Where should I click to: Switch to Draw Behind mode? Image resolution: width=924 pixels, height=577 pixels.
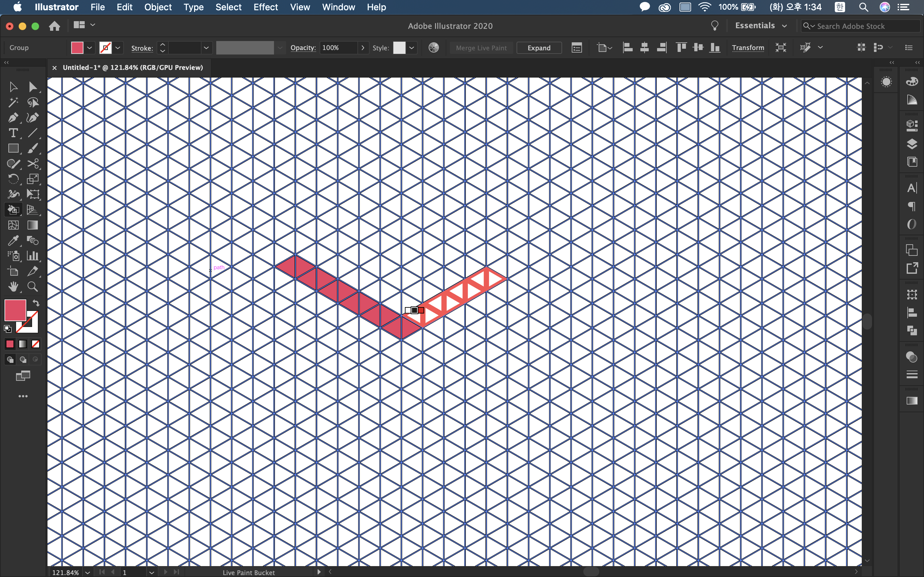[x=23, y=359]
